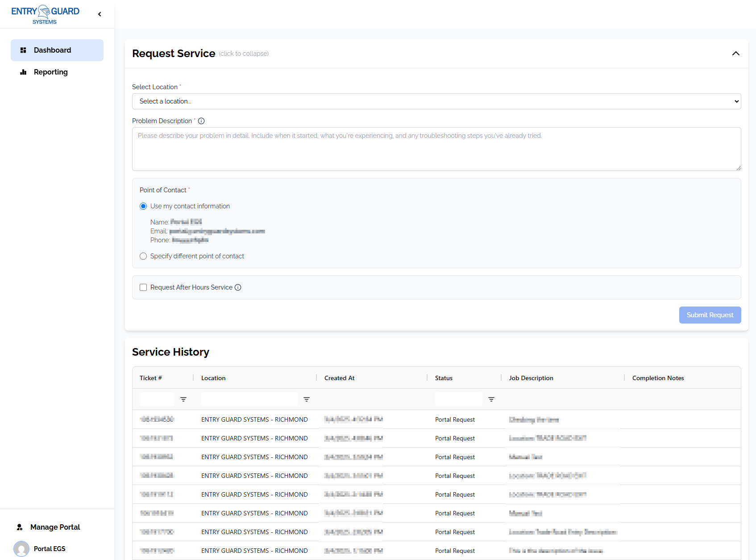This screenshot has height=560, width=756.
Task: Open the Select Location dropdown
Action: pyautogui.click(x=436, y=101)
